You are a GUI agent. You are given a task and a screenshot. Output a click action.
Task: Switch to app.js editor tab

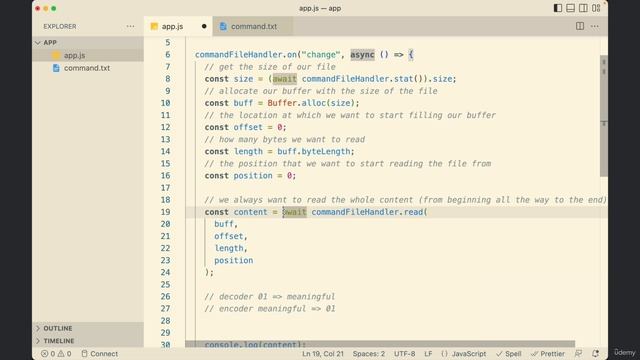pos(178,26)
